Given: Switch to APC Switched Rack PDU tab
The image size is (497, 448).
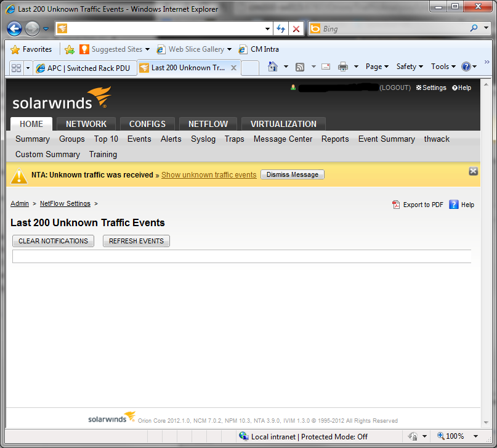Looking at the screenshot, I should pyautogui.click(x=85, y=68).
